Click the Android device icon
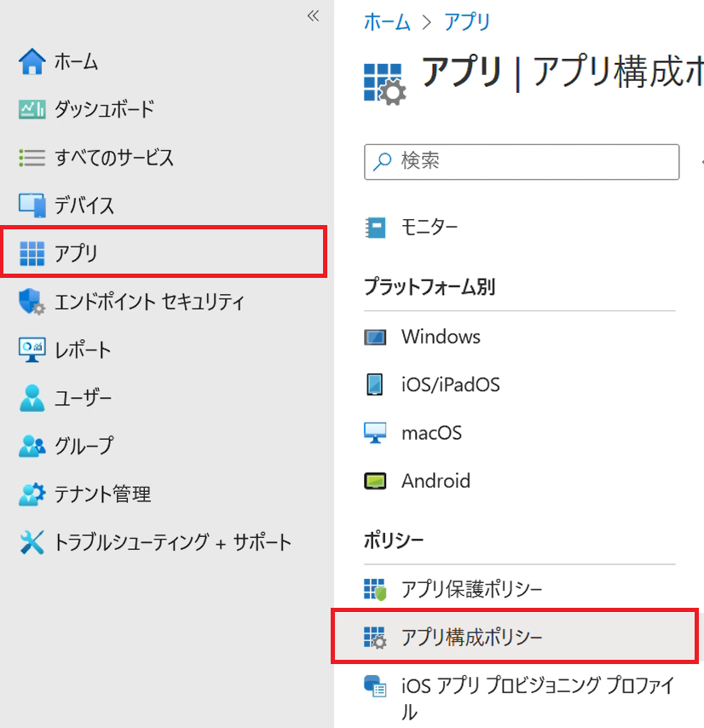Viewport: 704px width, 728px height. tap(375, 481)
